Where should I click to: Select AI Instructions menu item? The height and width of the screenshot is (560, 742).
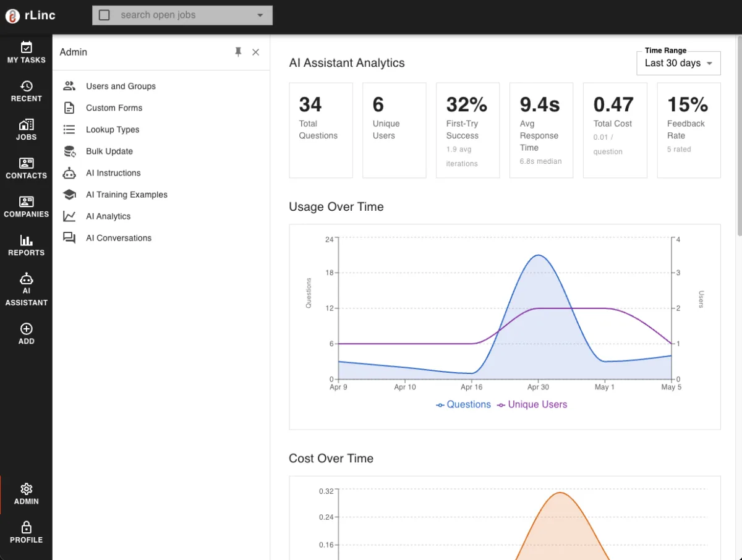pyautogui.click(x=161, y=173)
